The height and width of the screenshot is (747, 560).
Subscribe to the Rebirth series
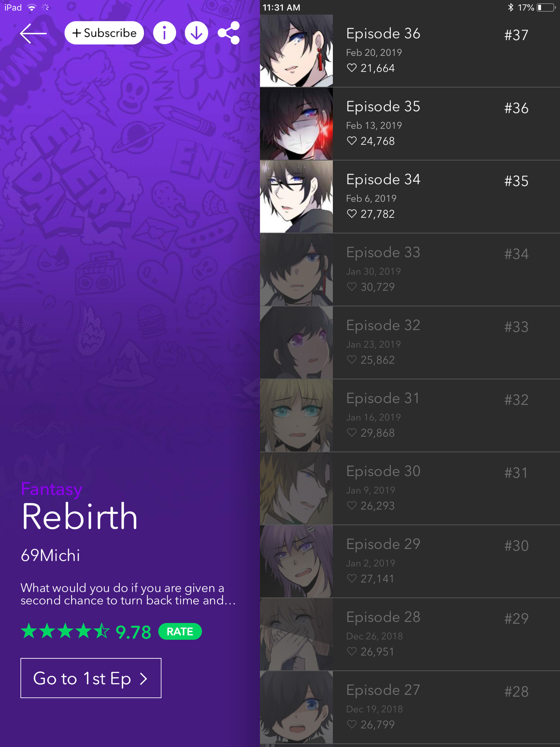pos(104,33)
